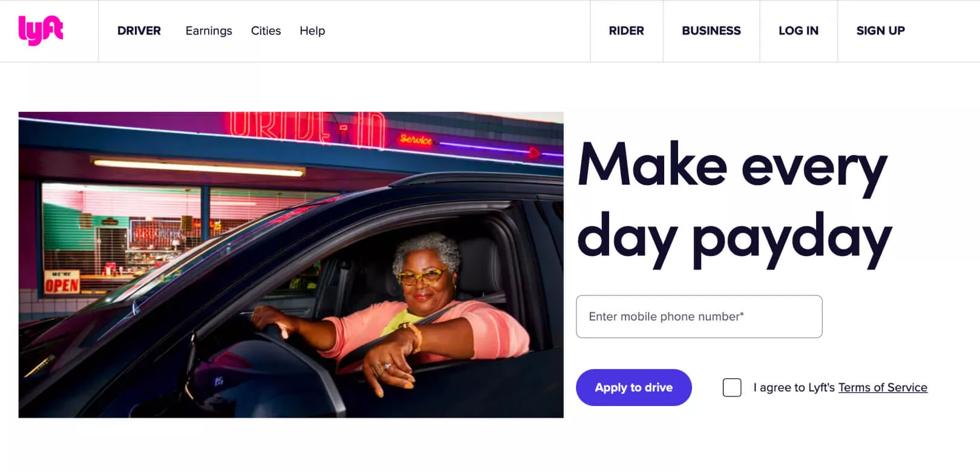This screenshot has width=980, height=472.
Task: Click the Apply to drive button
Action: coord(633,387)
